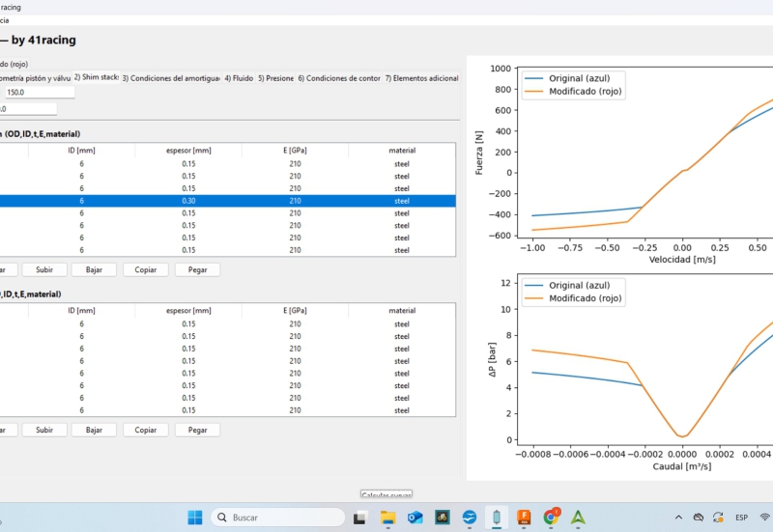This screenshot has width=773, height=532.
Task: Open Task View from the taskbar
Action: pyautogui.click(x=360, y=517)
